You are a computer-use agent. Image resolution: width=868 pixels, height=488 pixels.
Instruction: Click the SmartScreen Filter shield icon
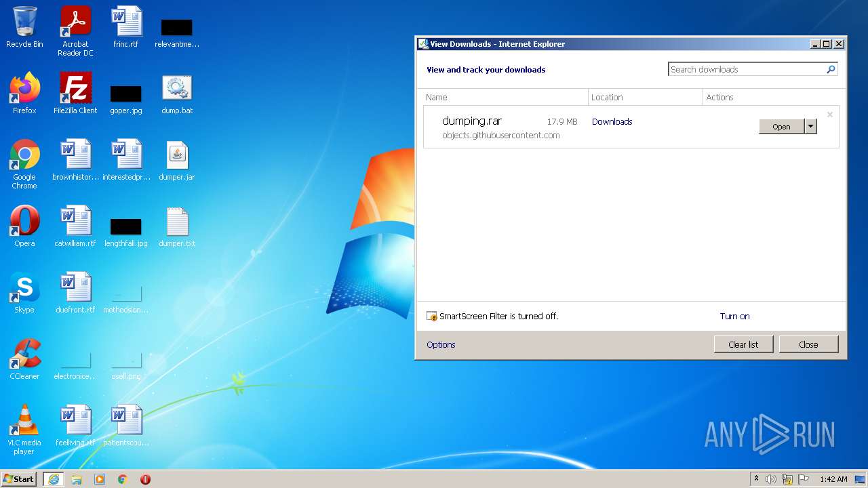[432, 316]
